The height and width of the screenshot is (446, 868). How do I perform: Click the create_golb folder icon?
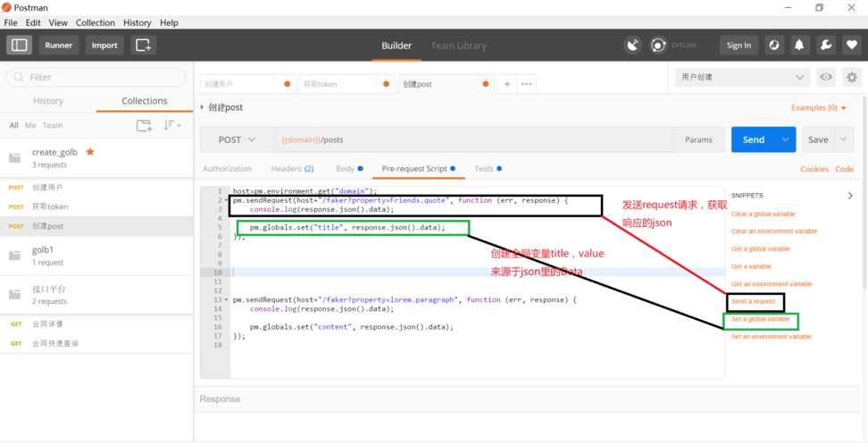tap(15, 158)
